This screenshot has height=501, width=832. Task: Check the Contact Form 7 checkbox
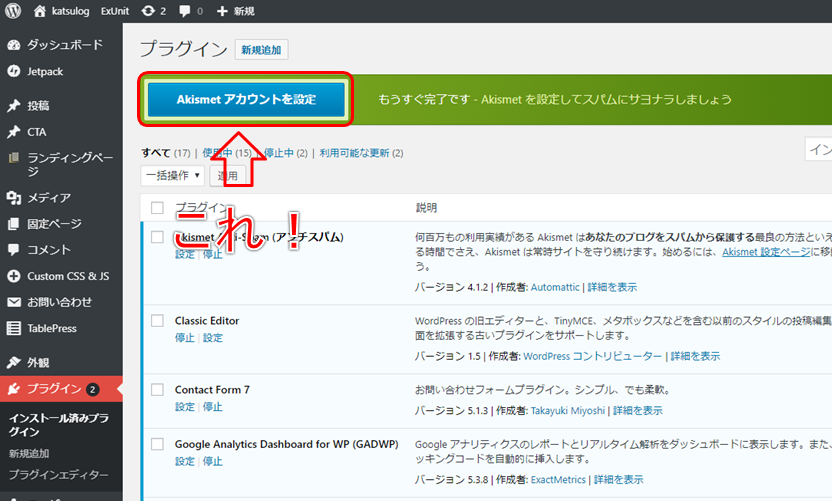157,390
